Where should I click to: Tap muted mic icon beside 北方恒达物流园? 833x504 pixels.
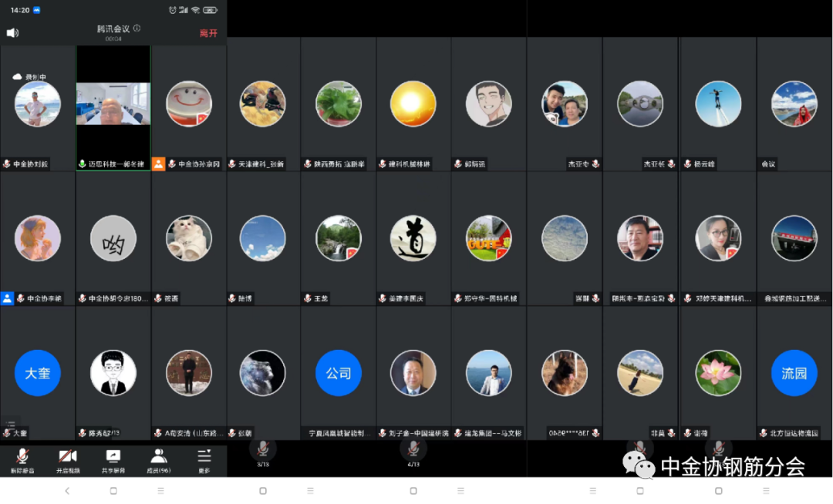pyautogui.click(x=764, y=433)
